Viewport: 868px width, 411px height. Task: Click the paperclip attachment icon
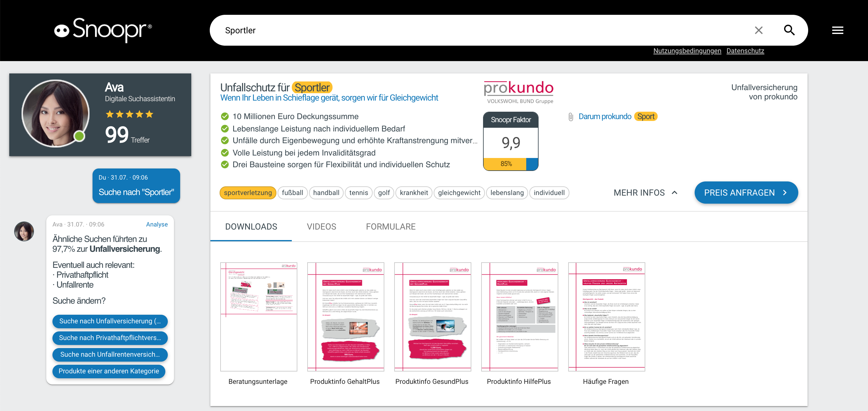pyautogui.click(x=571, y=117)
